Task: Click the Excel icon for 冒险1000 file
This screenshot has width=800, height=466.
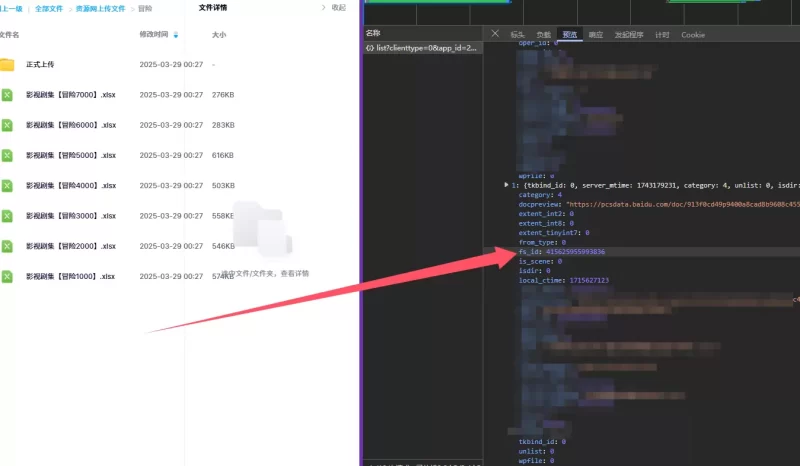Action: point(7,277)
